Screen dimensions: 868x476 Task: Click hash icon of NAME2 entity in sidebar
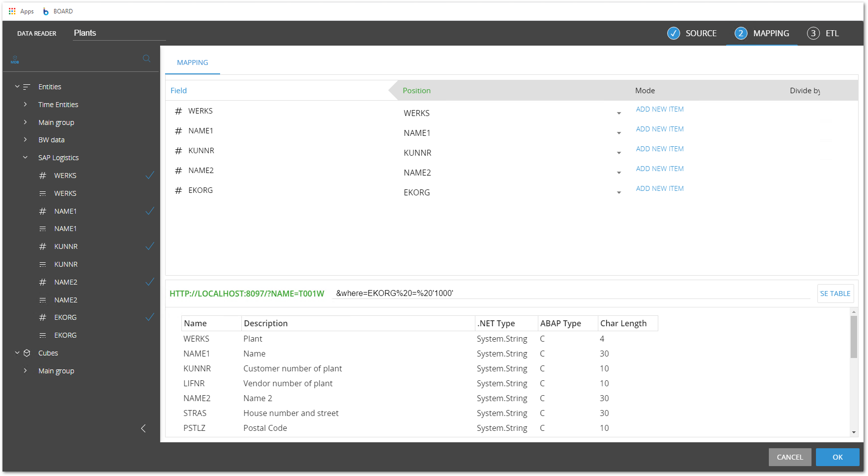click(x=43, y=282)
